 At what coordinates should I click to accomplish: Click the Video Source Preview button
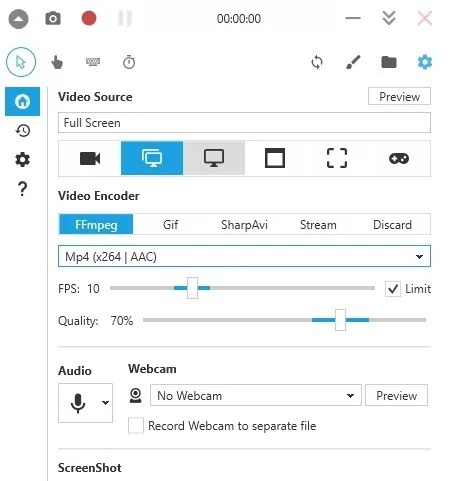pos(399,97)
